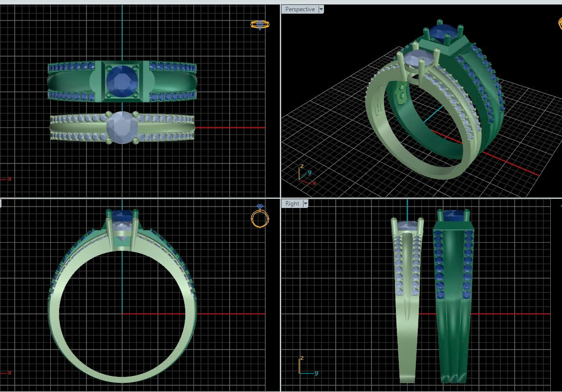Open the Right viewport dropdown arrow
The width and height of the screenshot is (562, 392).
(305, 204)
